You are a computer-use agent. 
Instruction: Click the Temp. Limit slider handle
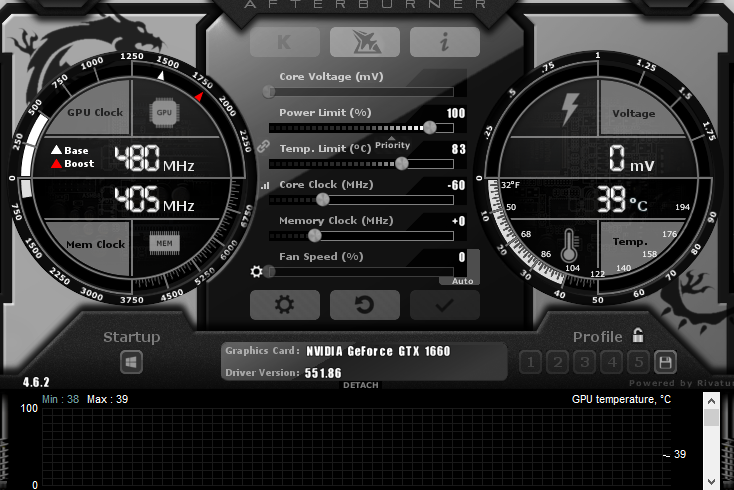[x=402, y=163]
